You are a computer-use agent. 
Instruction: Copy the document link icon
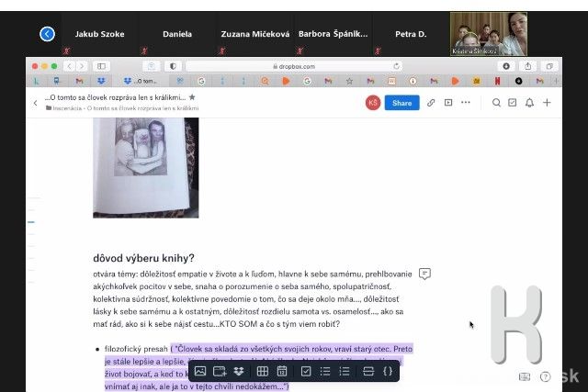click(x=431, y=103)
